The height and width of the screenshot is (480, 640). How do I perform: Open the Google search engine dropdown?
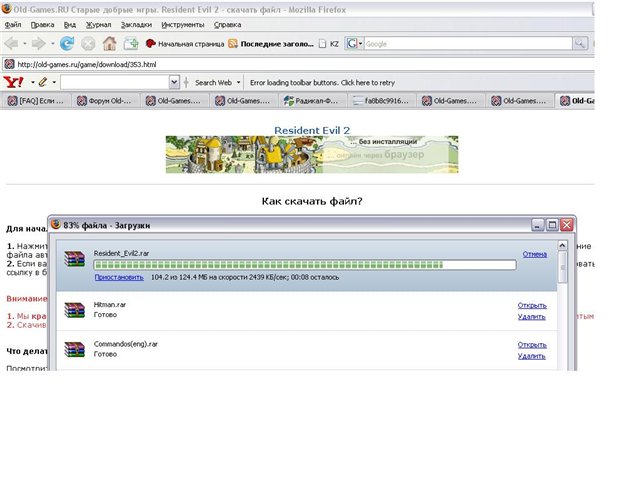(x=360, y=43)
